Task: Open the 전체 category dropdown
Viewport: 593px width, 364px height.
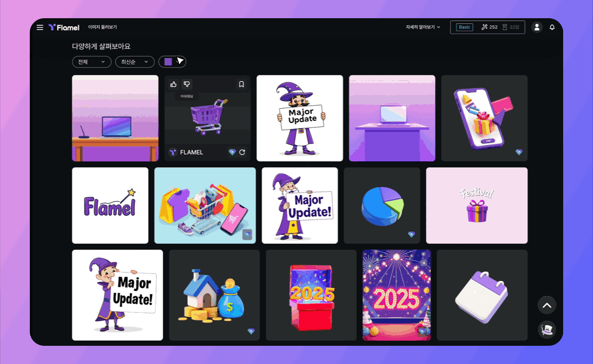Action: 92,62
